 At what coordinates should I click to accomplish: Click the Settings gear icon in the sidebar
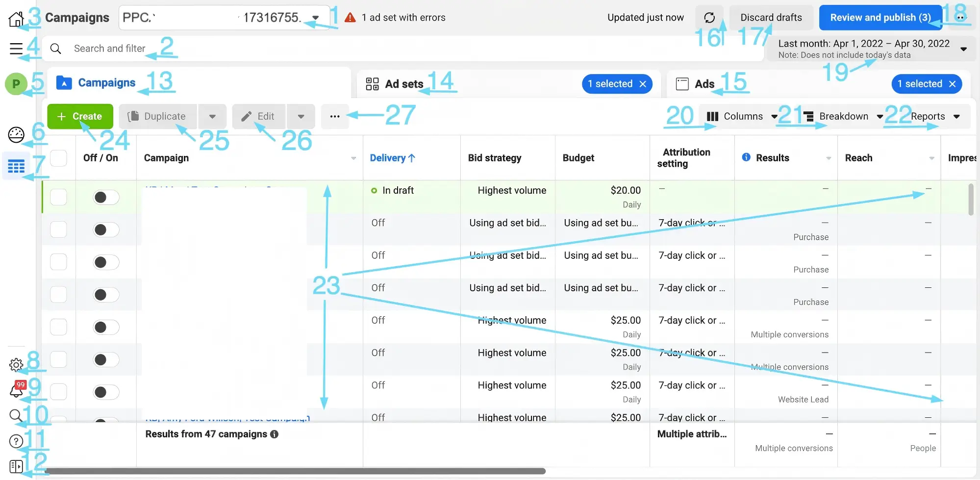16,365
